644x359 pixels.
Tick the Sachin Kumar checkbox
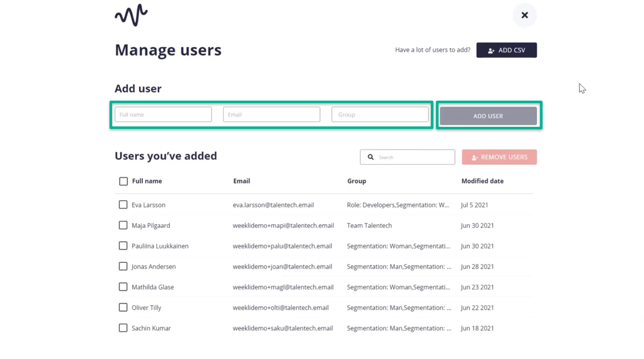click(123, 328)
